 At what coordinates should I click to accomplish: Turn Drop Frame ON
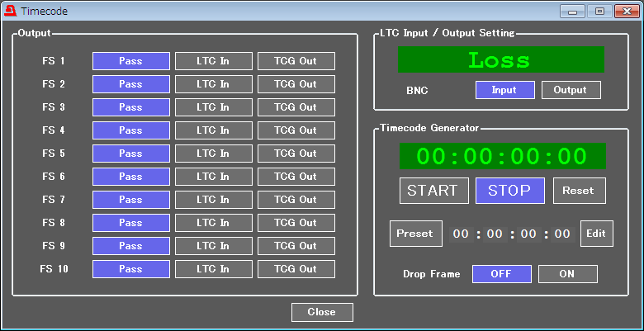tap(567, 274)
